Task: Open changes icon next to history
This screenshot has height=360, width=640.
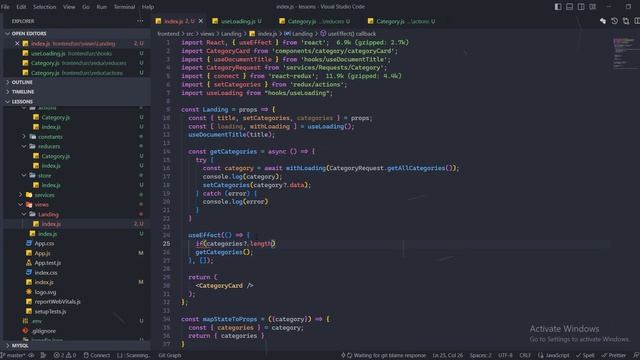Action: (x=626, y=21)
